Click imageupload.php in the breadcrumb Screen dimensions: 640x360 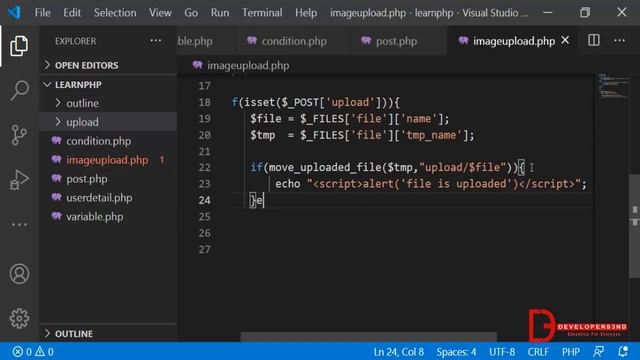point(248,65)
